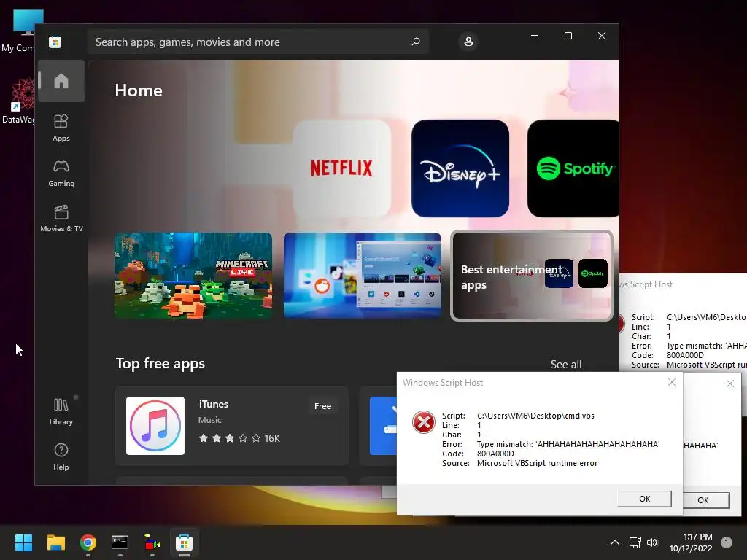
Task: Open the user account profile icon
Action: click(468, 42)
